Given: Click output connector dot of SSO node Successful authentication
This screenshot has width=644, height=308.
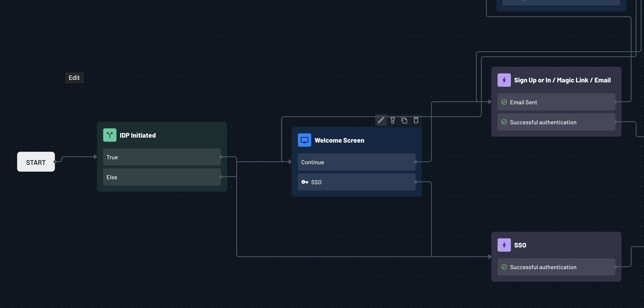Looking at the screenshot, I should click(615, 267).
